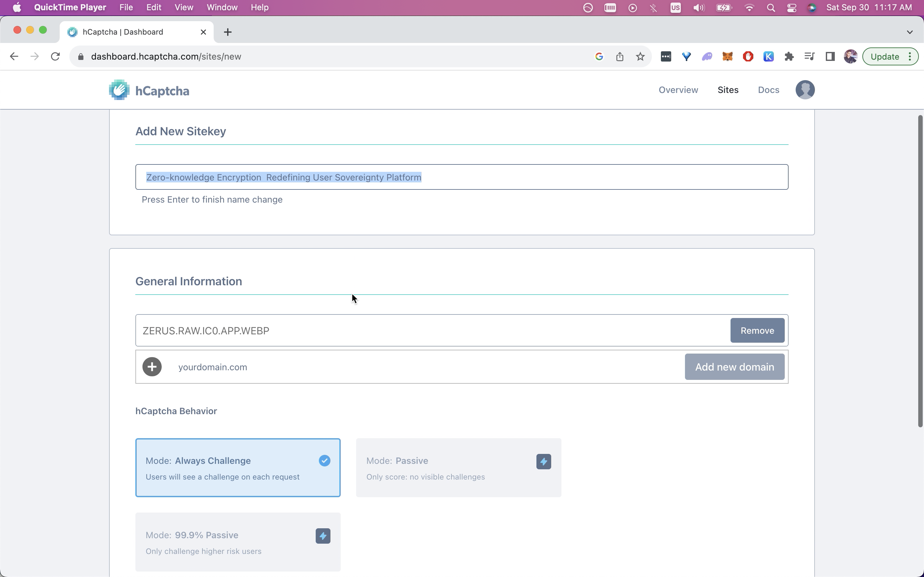Image resolution: width=924 pixels, height=577 pixels.
Task: Click the Add new domain button
Action: click(x=734, y=367)
